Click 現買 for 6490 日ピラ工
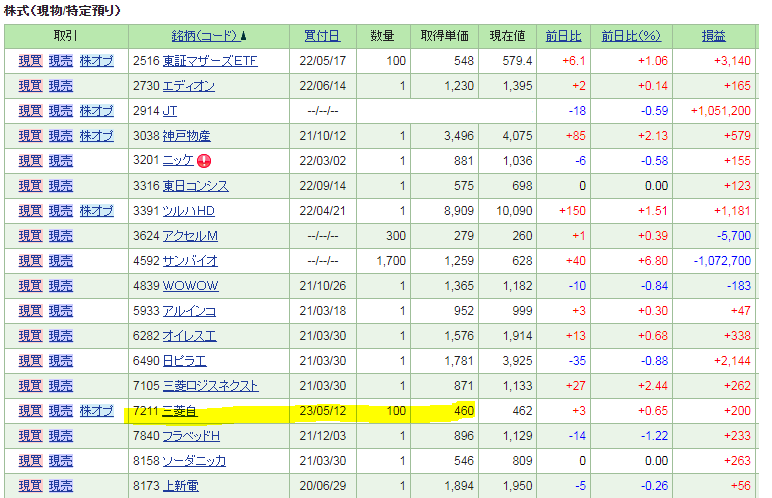Viewport: 772px width, 498px height. click(31, 361)
